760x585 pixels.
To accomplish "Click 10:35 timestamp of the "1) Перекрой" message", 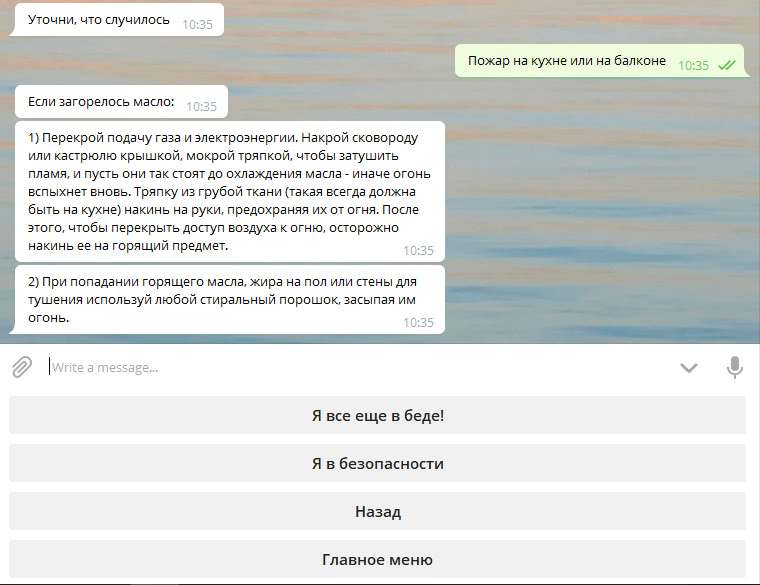I will click(418, 250).
